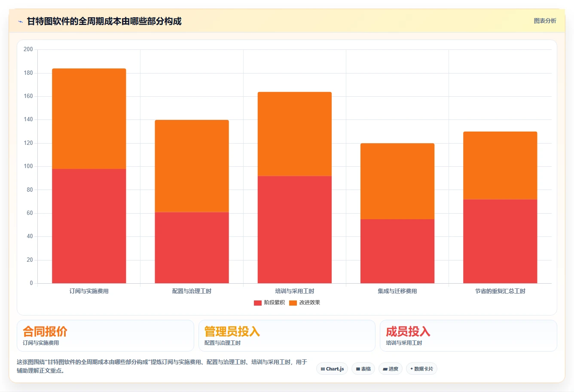The image size is (574, 392).
Task: Select the red bar segment for 培训与采用工时
Action: click(295, 230)
